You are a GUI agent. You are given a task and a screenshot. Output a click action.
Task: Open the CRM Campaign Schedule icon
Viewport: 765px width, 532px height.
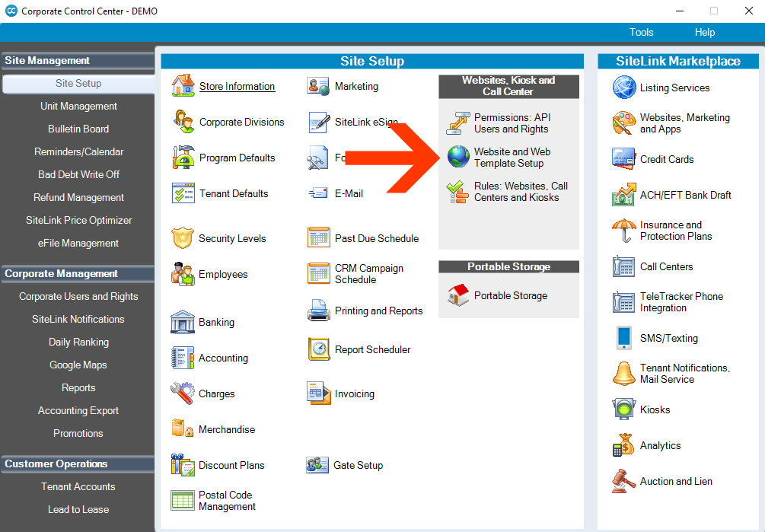click(x=319, y=273)
